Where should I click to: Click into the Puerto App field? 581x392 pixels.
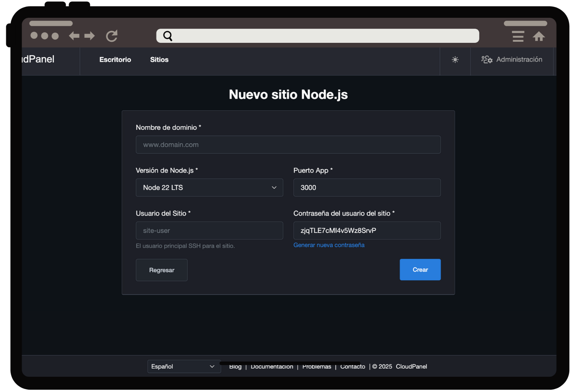point(367,188)
